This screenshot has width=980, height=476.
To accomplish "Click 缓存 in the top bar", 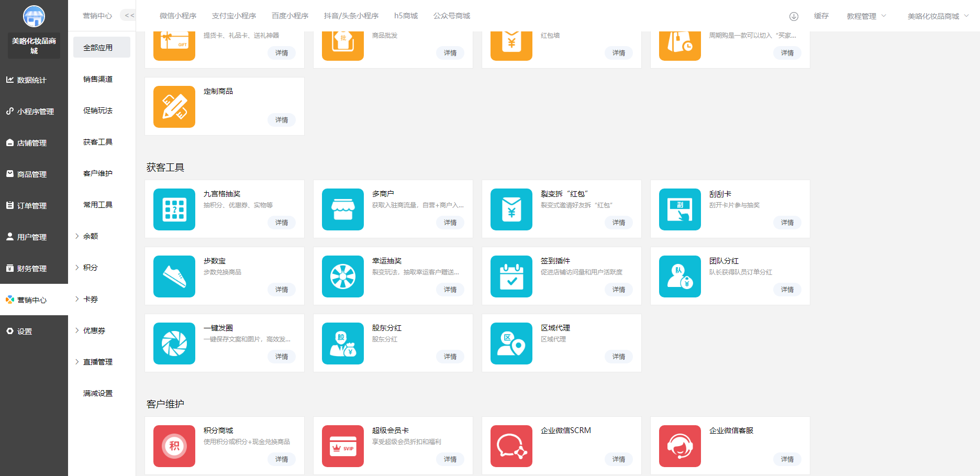I will point(821,16).
